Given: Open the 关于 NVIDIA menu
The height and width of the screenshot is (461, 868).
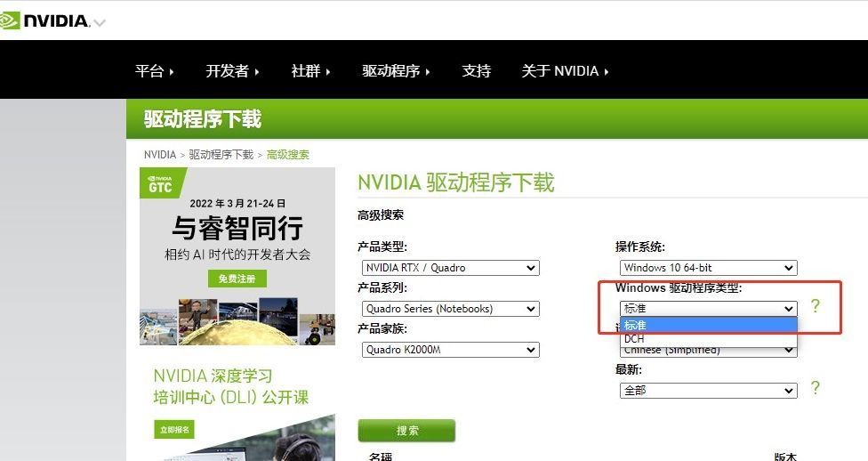Looking at the screenshot, I should 565,71.
